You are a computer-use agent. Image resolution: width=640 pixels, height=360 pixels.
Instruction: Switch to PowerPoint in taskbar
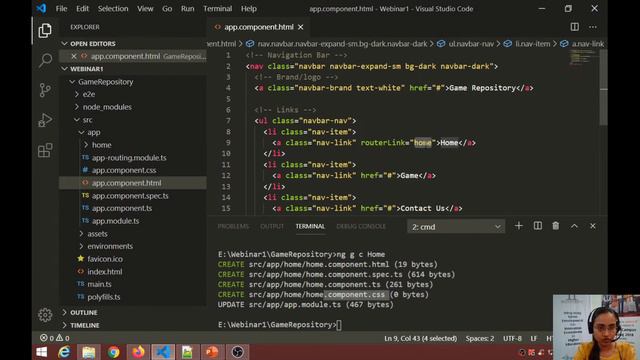(x=212, y=352)
